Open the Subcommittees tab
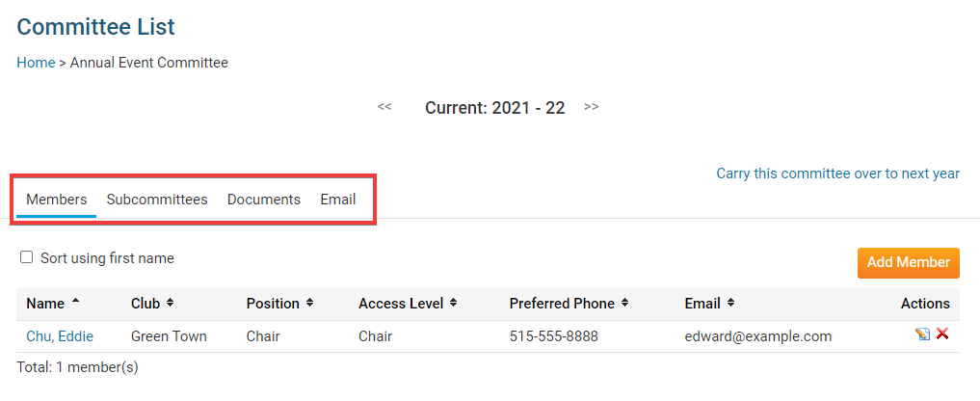This screenshot has width=980, height=401. point(157,200)
